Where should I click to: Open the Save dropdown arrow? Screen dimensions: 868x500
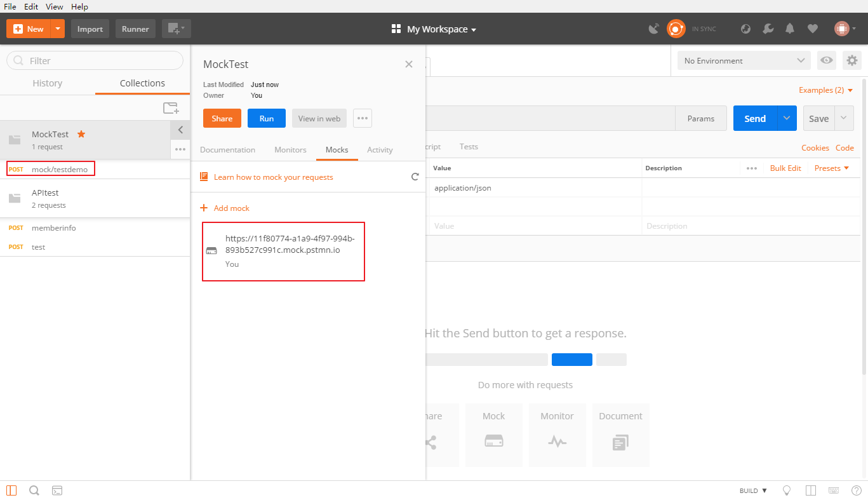click(844, 118)
